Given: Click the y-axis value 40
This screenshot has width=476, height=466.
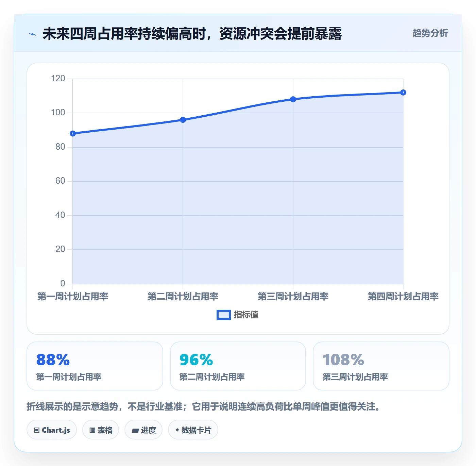Looking at the screenshot, I should pos(60,215).
